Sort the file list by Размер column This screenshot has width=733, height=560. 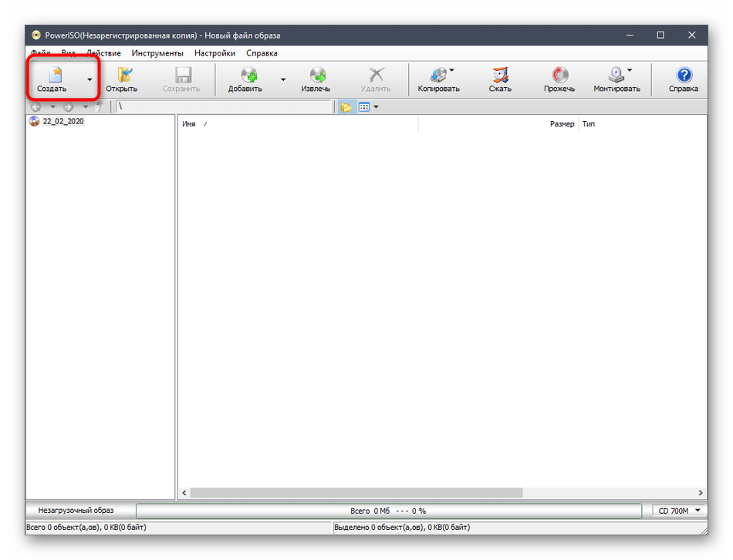[x=561, y=124]
